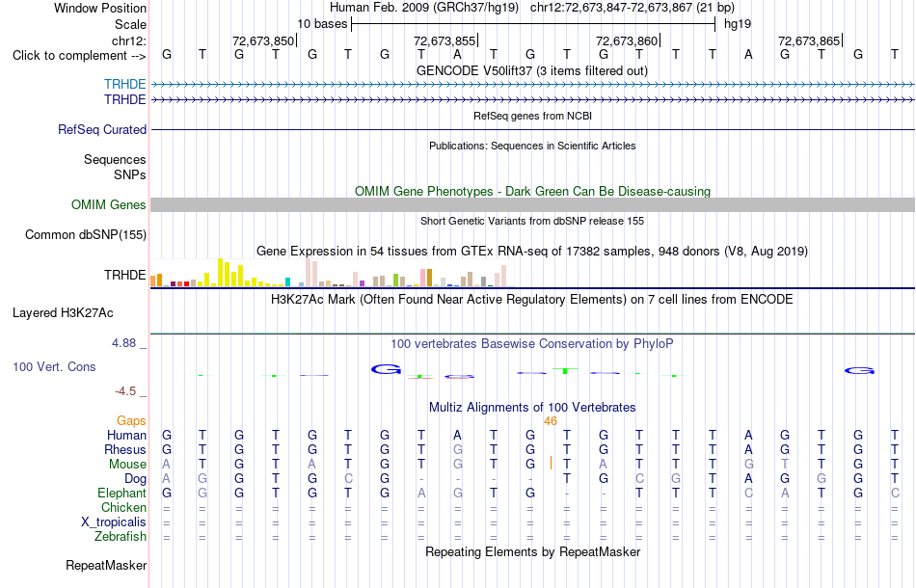
Task: Click the Sequences track label
Action: pos(115,159)
